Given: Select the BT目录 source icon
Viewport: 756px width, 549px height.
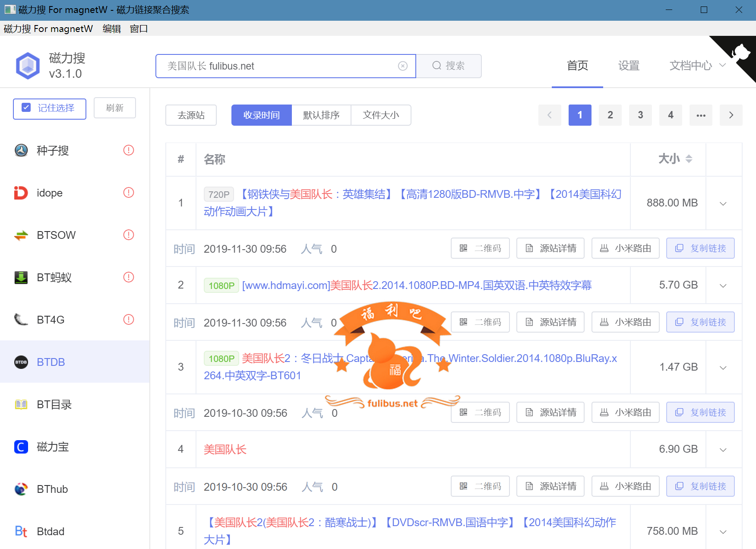Looking at the screenshot, I should click(21, 404).
